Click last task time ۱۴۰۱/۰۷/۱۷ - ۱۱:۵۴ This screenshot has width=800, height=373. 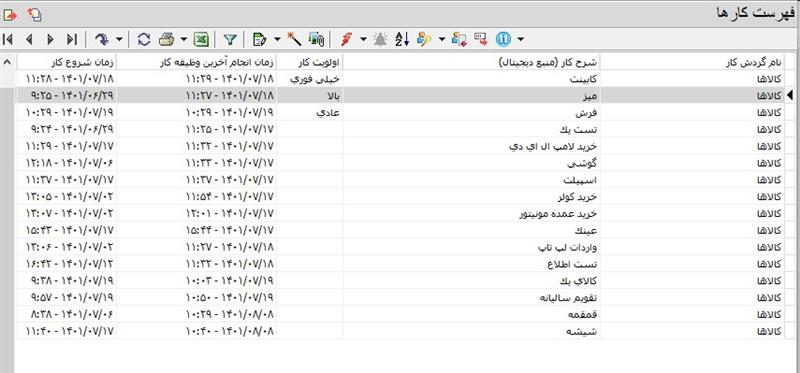197,196
